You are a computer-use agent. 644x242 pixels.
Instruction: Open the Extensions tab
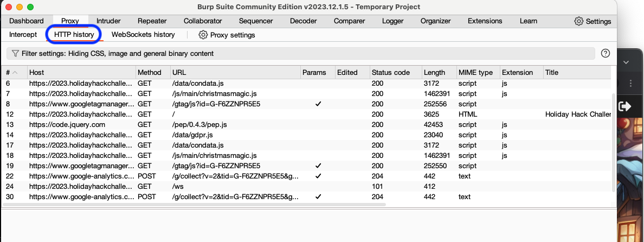coord(485,21)
